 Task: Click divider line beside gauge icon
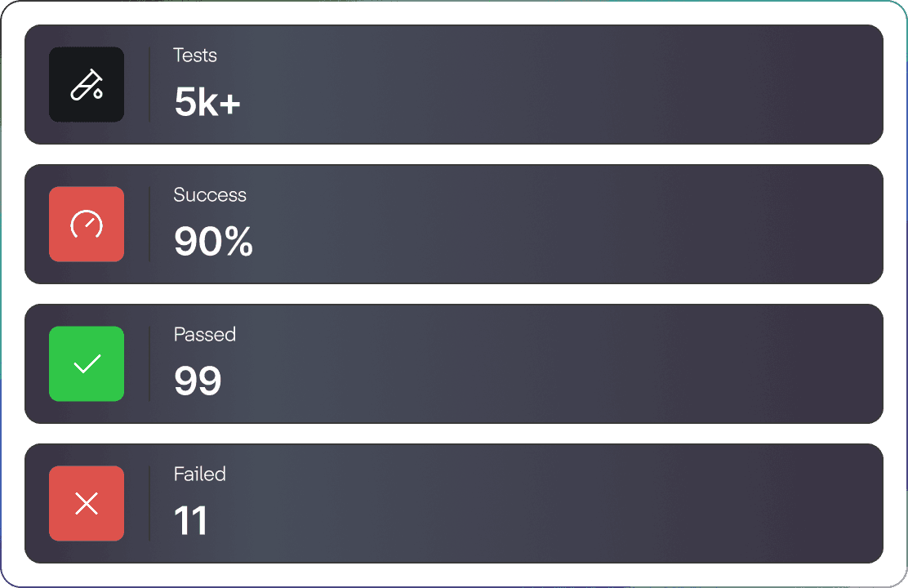click(x=149, y=225)
